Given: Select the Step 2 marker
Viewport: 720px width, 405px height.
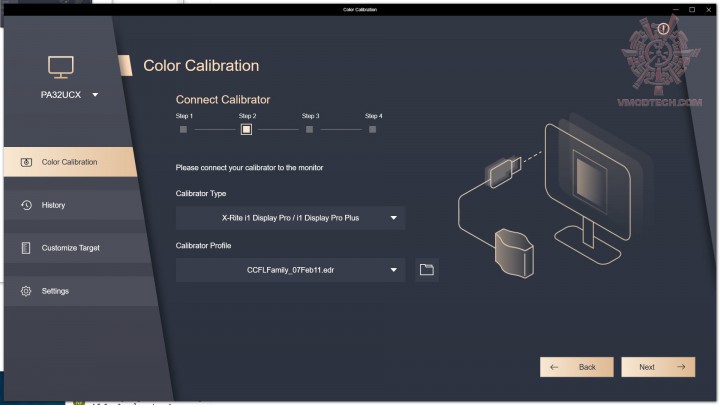Looking at the screenshot, I should (247, 129).
